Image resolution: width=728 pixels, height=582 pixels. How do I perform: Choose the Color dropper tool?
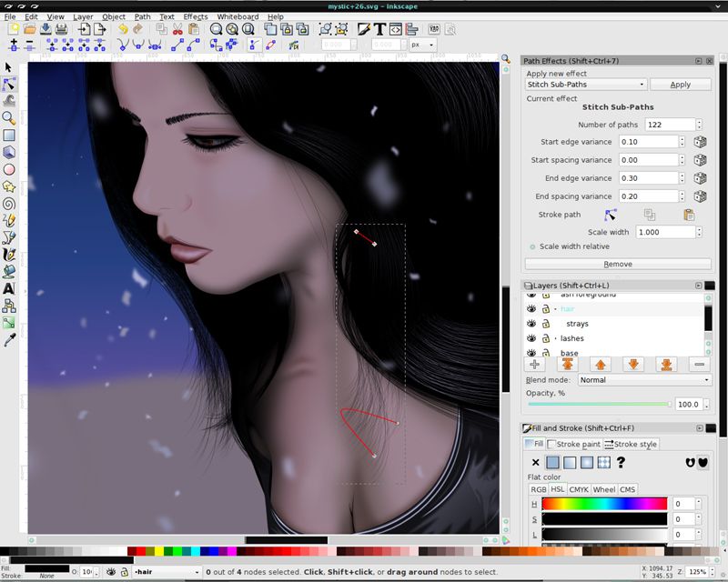(9, 339)
